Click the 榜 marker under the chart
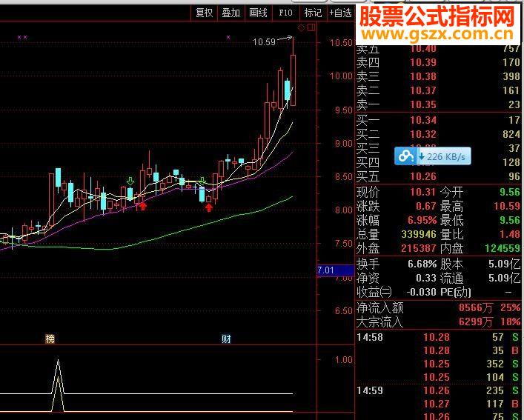Viewport: 524px width, 420px height. pos(50,339)
